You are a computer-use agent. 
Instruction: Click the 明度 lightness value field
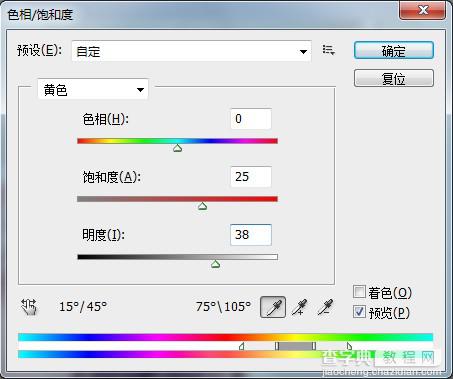tap(251, 235)
